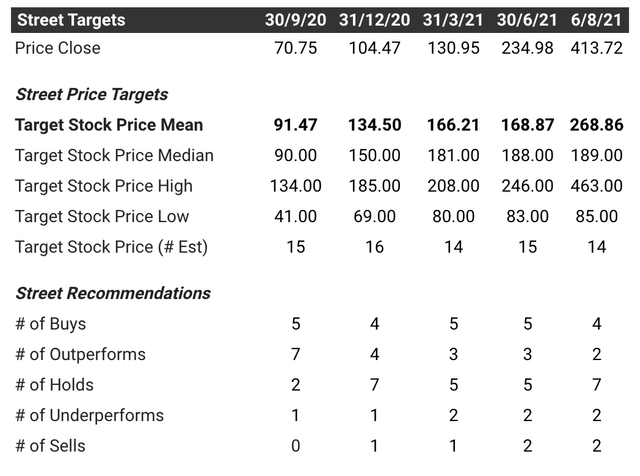This screenshot has width=640, height=476.
Task: Click the Street Recommendations section heading
Action: point(113,293)
